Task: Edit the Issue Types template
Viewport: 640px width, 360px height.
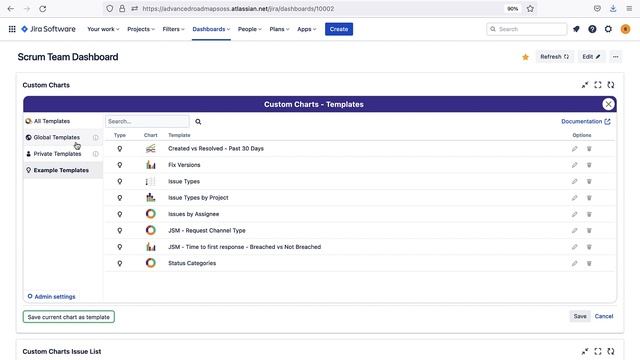Action: (x=574, y=181)
